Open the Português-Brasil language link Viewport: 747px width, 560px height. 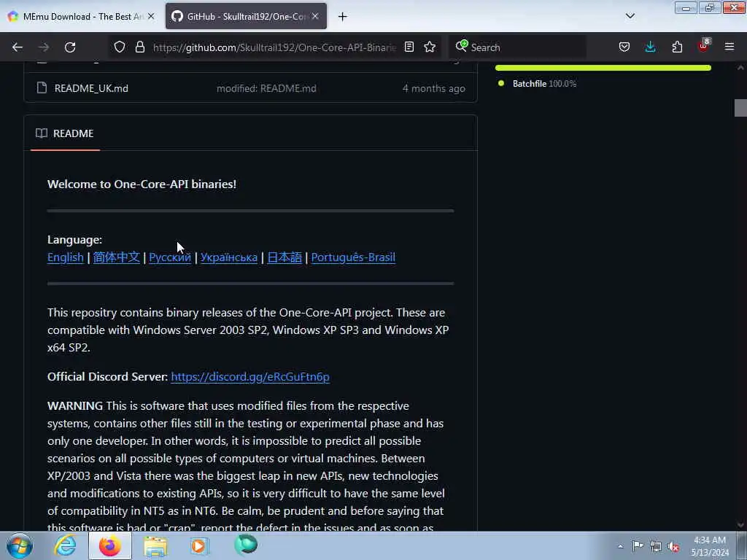(353, 257)
